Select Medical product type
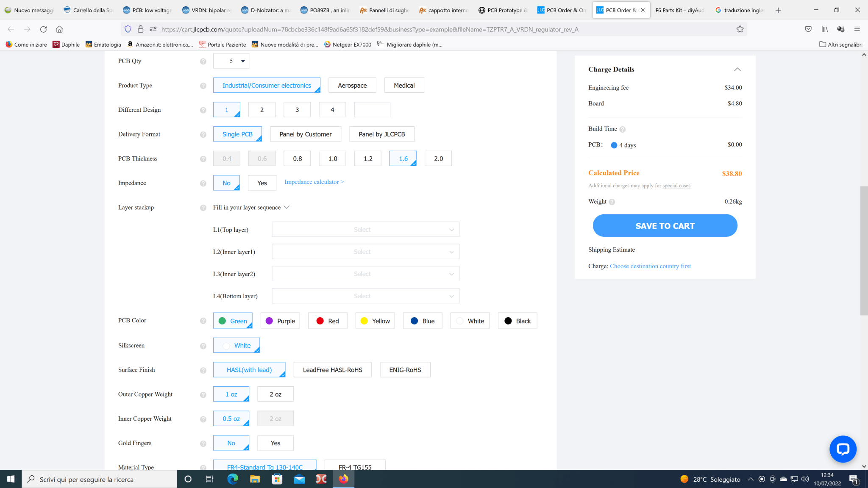 tap(404, 86)
